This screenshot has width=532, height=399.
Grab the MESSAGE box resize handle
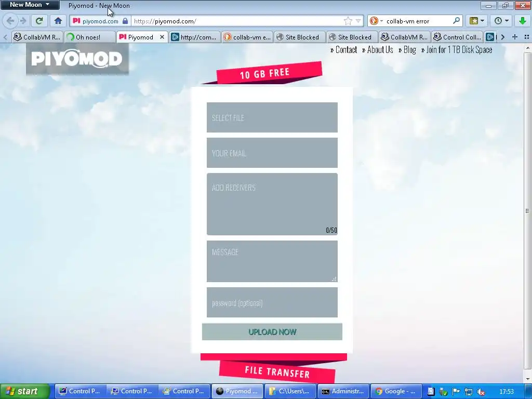point(334,279)
